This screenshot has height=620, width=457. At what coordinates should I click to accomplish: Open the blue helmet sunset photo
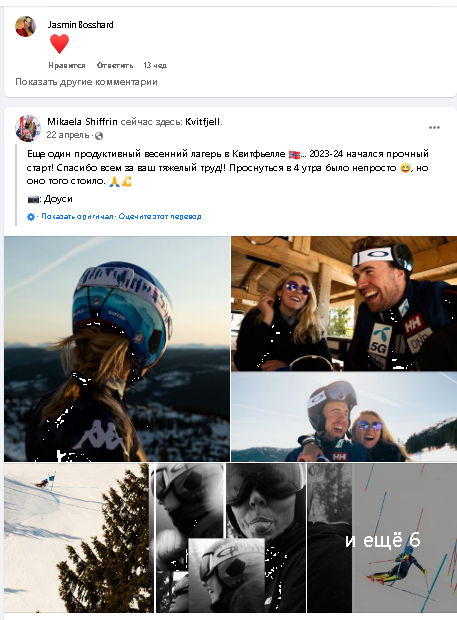(117, 349)
